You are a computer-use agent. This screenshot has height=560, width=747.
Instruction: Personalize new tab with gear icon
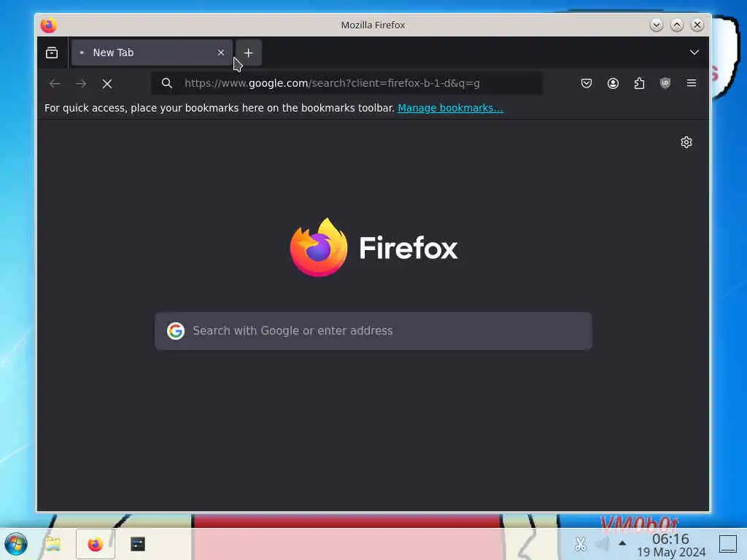coord(686,142)
